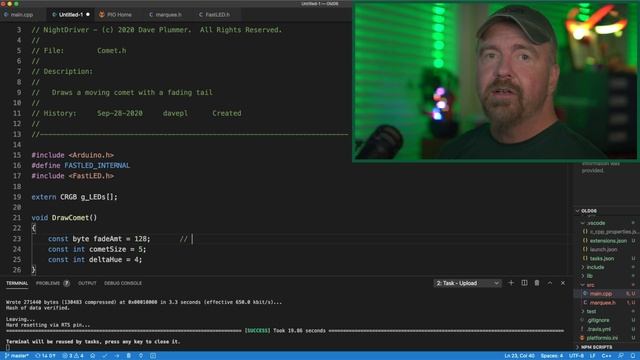The height and width of the screenshot is (360, 640).
Task: Click 'fadeAmt' variable on line 23
Action: [x=107, y=239]
